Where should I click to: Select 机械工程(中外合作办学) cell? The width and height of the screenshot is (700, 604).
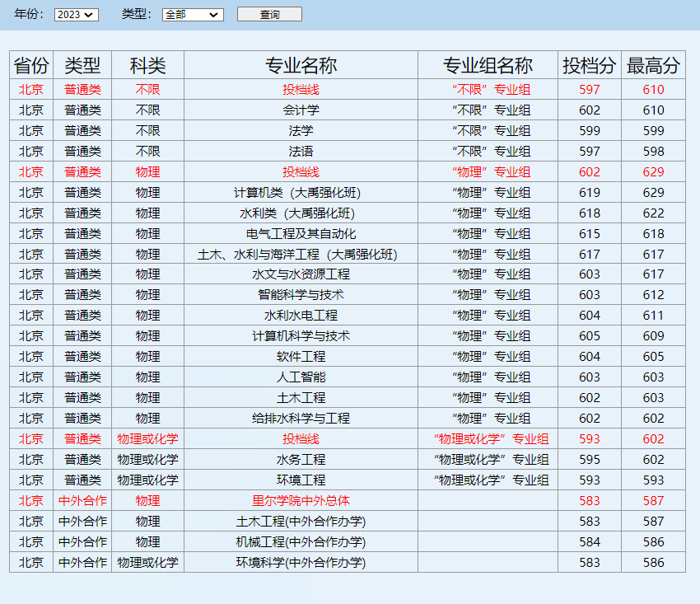click(x=301, y=542)
